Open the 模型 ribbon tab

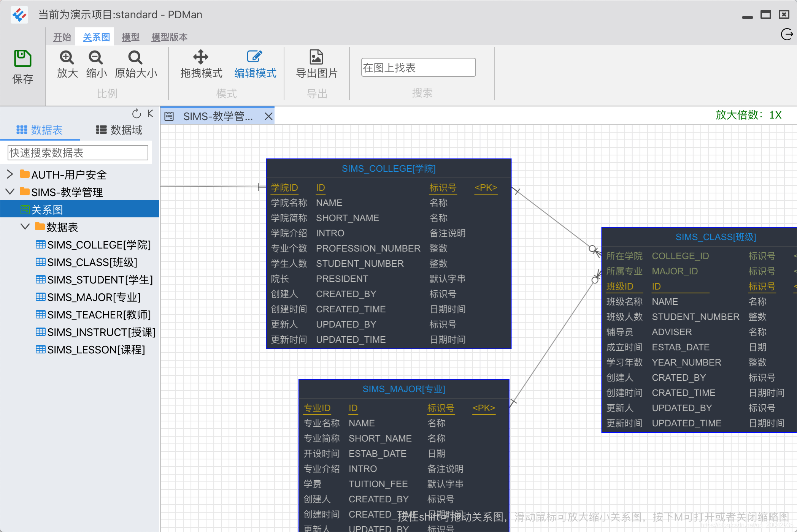coord(130,37)
